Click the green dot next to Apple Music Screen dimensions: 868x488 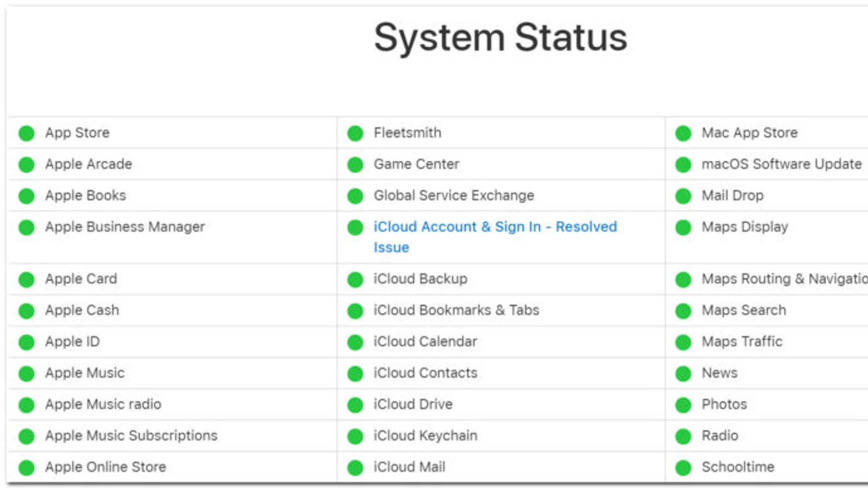coord(27,373)
